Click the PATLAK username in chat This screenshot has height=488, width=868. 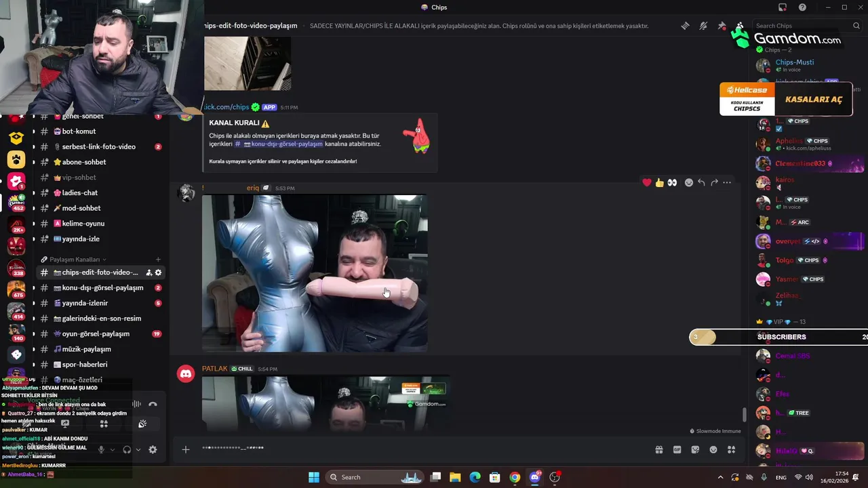(214, 369)
